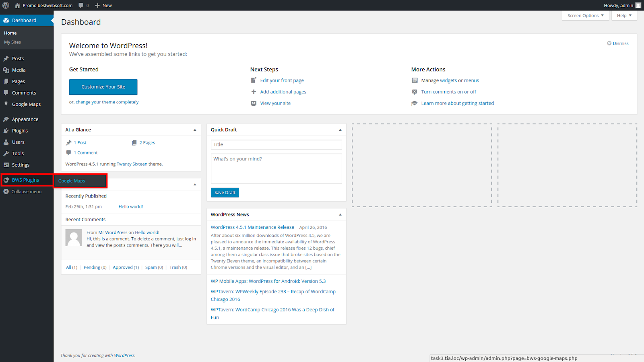Open Tools via its wrench icon
The width and height of the screenshot is (644, 362).
point(6,154)
